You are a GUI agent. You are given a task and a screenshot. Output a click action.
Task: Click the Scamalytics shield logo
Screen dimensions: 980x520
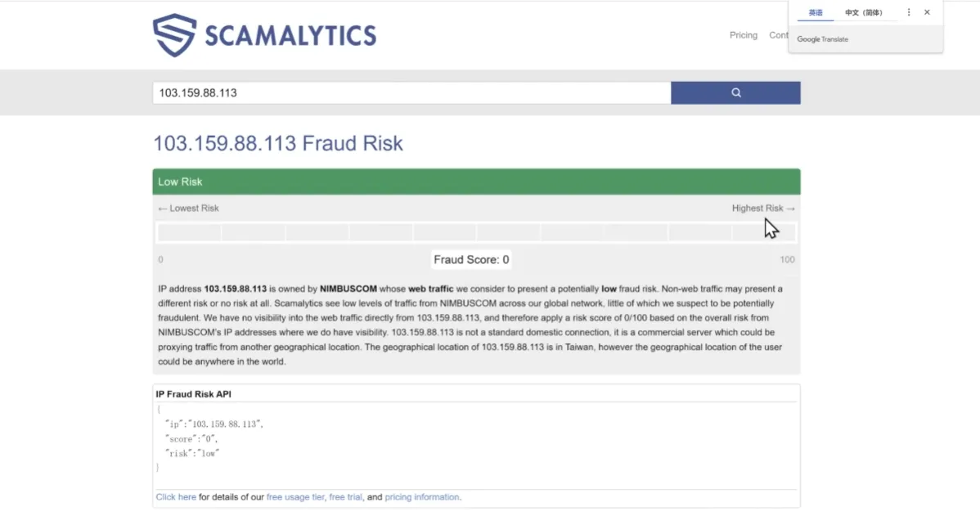[174, 35]
